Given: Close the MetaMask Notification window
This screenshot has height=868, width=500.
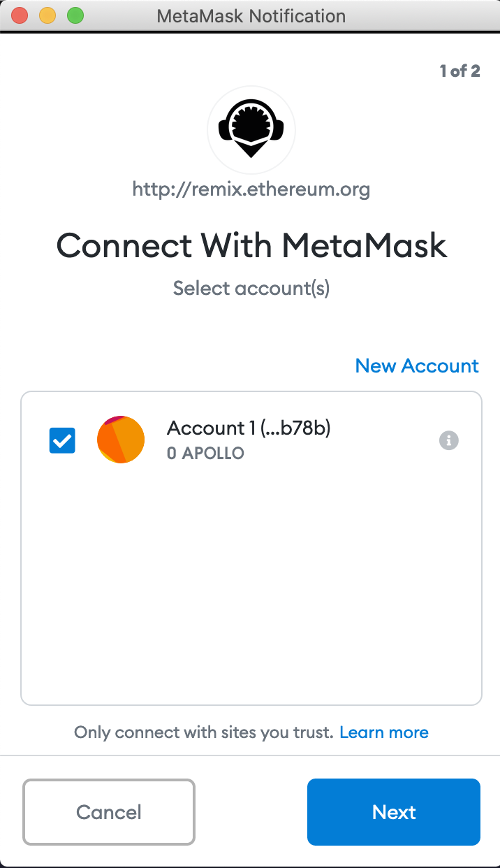Looking at the screenshot, I should (x=20, y=15).
